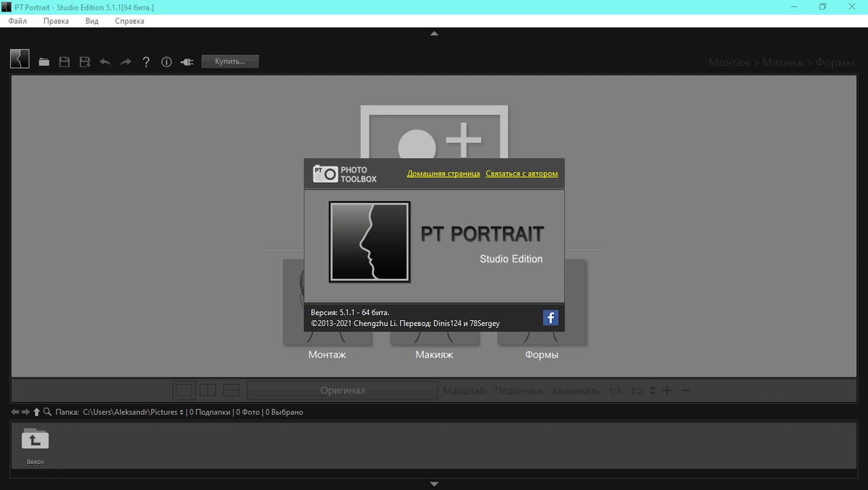
Task: Open help via the question mark icon
Action: (146, 62)
